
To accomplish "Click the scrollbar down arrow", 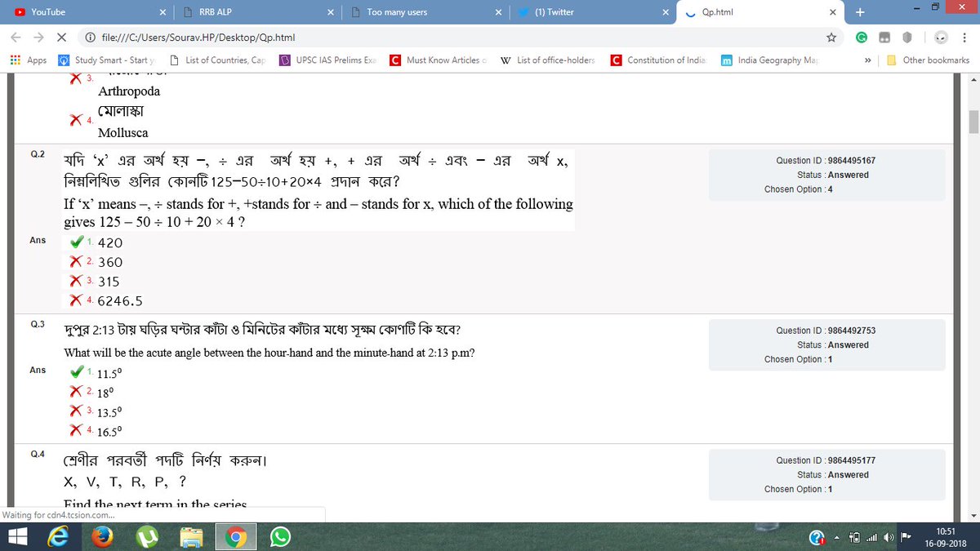I will (x=973, y=515).
